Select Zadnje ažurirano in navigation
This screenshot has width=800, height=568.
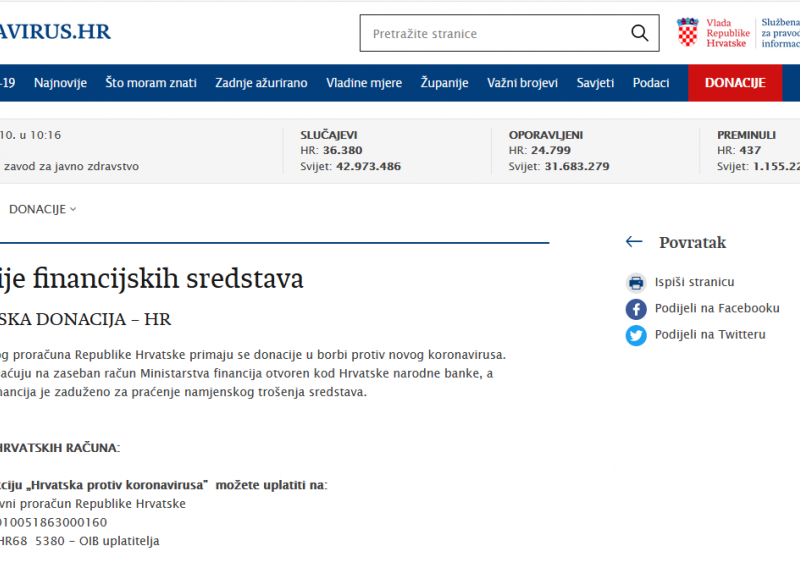pos(261,83)
